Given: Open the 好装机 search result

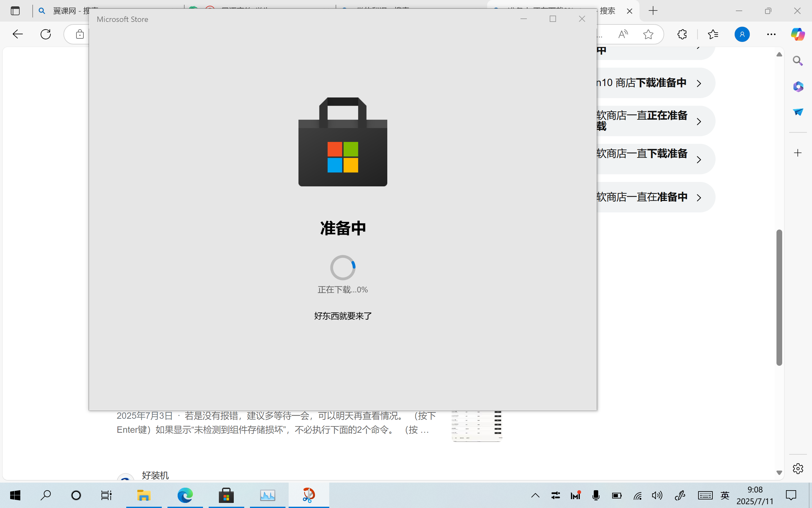Looking at the screenshot, I should click(155, 475).
